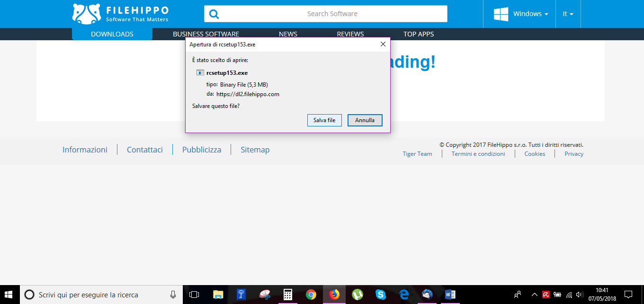Open Skype from the taskbar

(x=381, y=295)
